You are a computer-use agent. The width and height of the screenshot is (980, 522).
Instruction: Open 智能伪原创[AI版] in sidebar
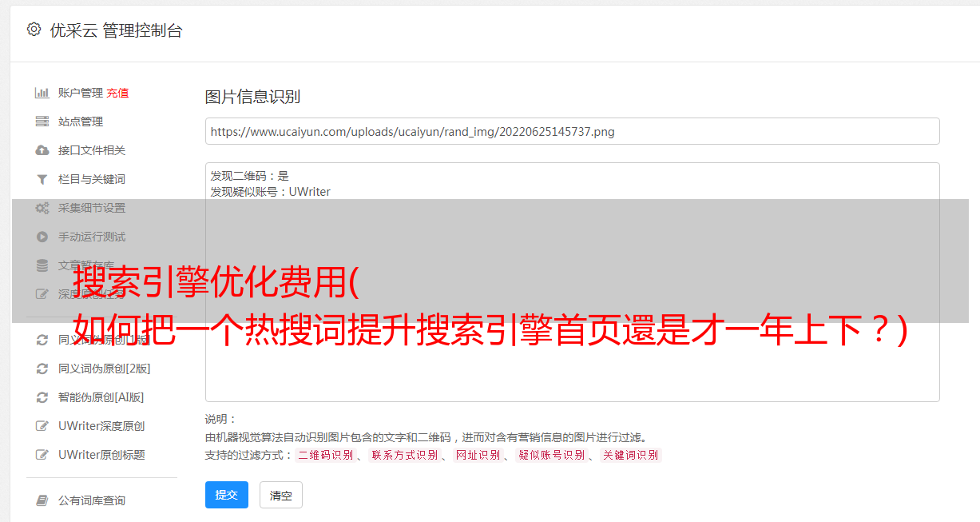(101, 397)
